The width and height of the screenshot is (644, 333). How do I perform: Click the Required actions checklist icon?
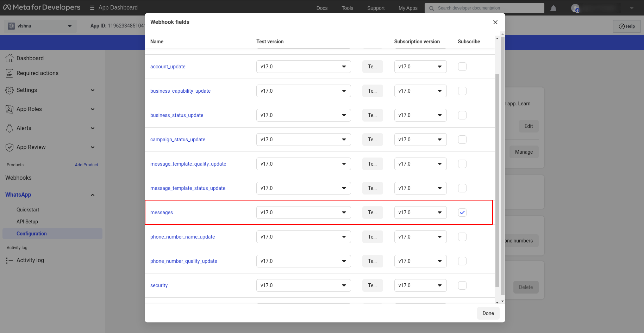coord(10,73)
